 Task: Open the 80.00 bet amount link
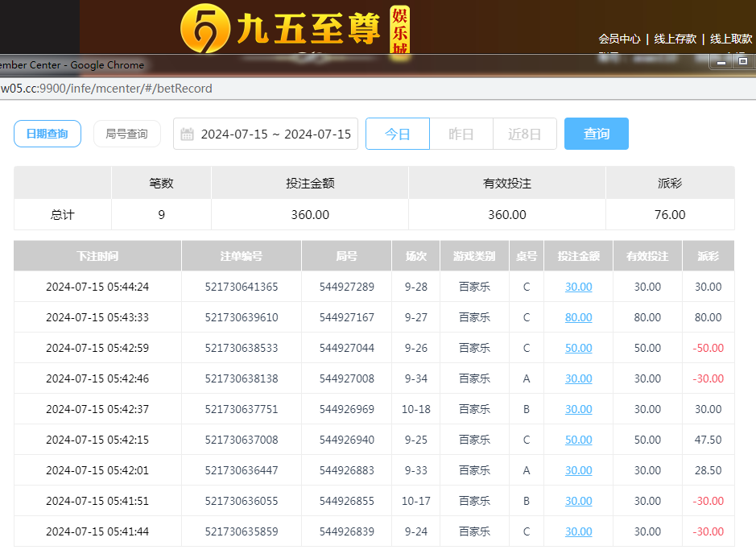pos(578,317)
